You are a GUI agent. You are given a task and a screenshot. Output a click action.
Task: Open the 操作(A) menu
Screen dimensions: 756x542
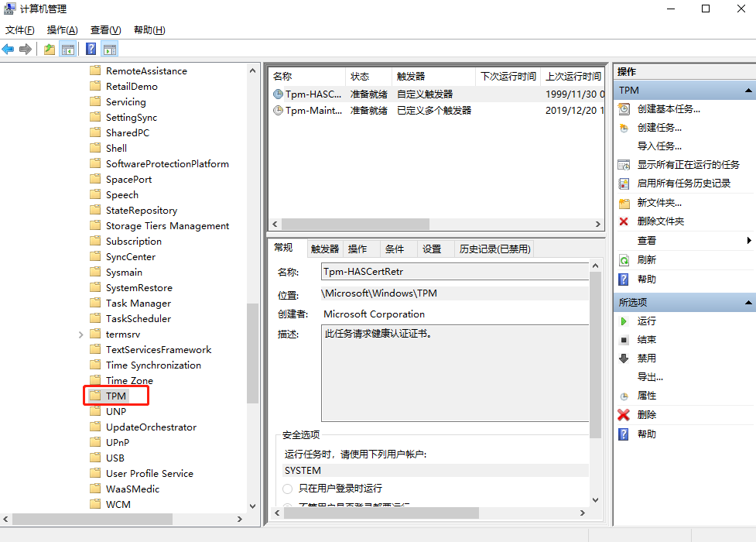[x=62, y=30]
